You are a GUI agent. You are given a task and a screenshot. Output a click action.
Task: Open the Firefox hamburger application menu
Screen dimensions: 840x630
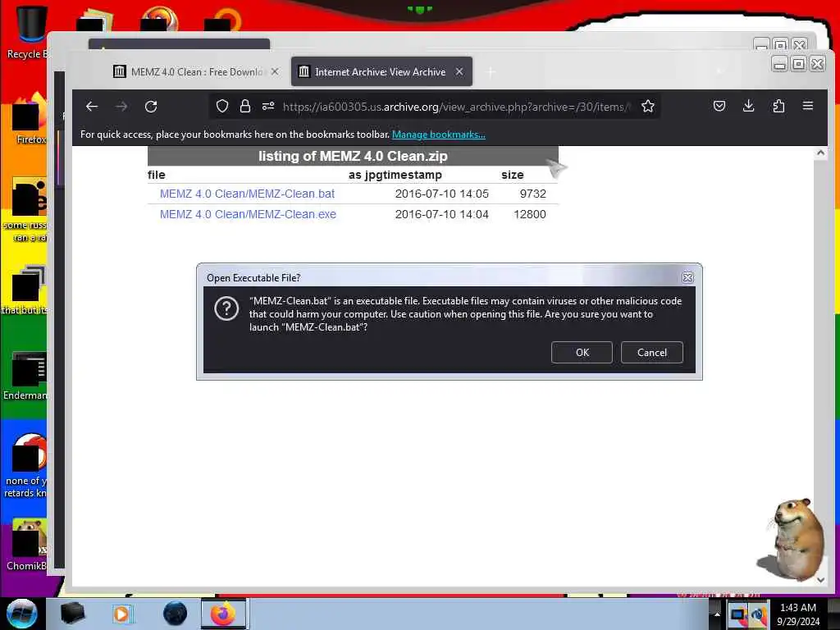[808, 106]
